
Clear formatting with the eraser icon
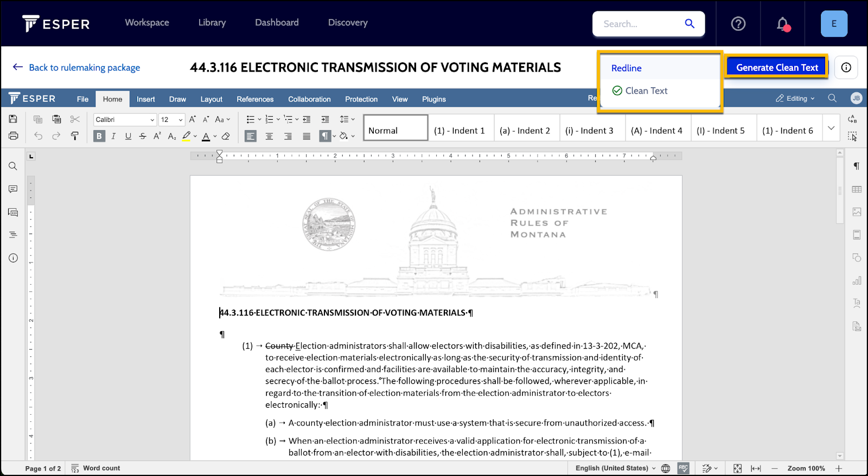[226, 136]
